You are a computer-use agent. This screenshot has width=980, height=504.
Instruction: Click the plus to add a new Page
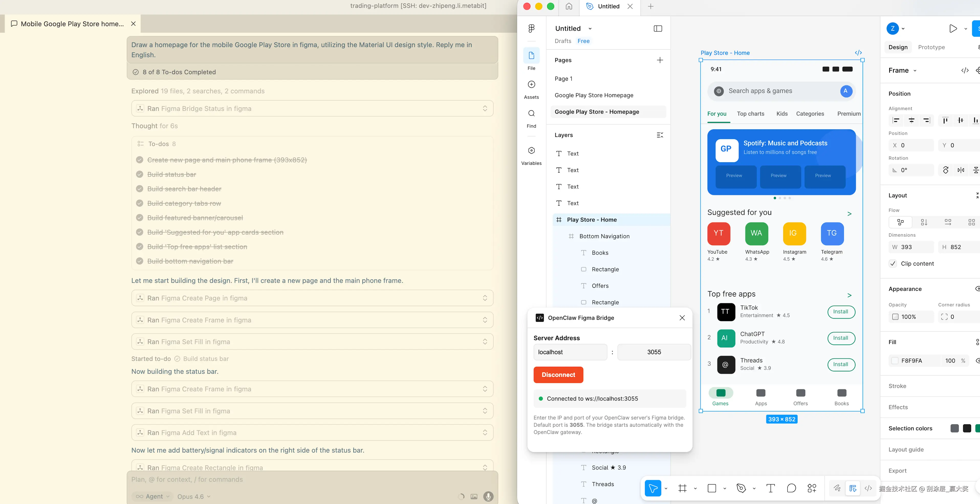660,60
